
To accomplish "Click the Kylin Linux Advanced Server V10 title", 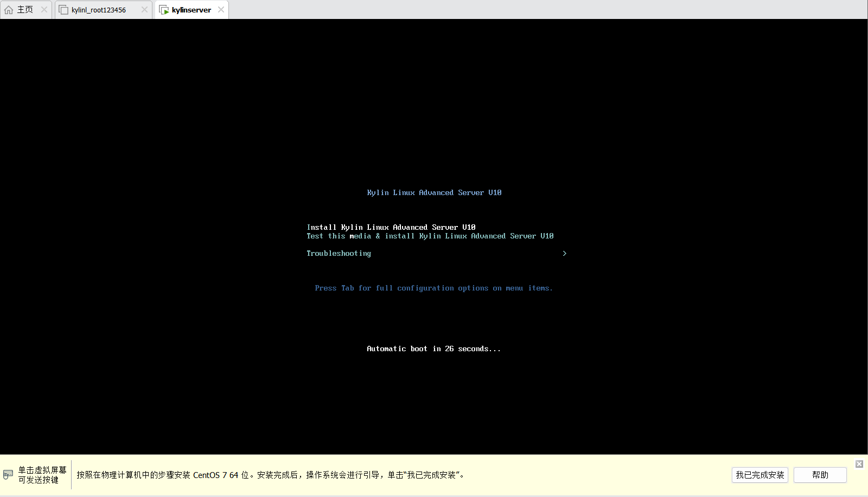I will 434,192.
